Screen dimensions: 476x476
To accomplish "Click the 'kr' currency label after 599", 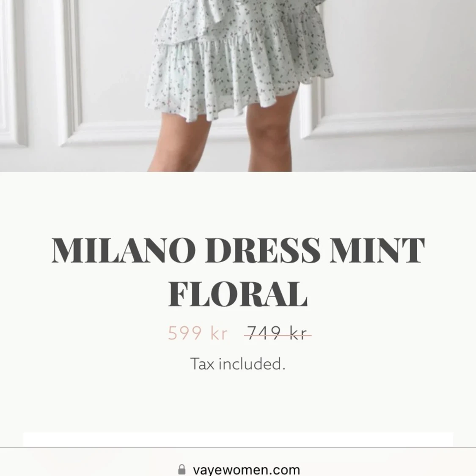I will tap(219, 333).
